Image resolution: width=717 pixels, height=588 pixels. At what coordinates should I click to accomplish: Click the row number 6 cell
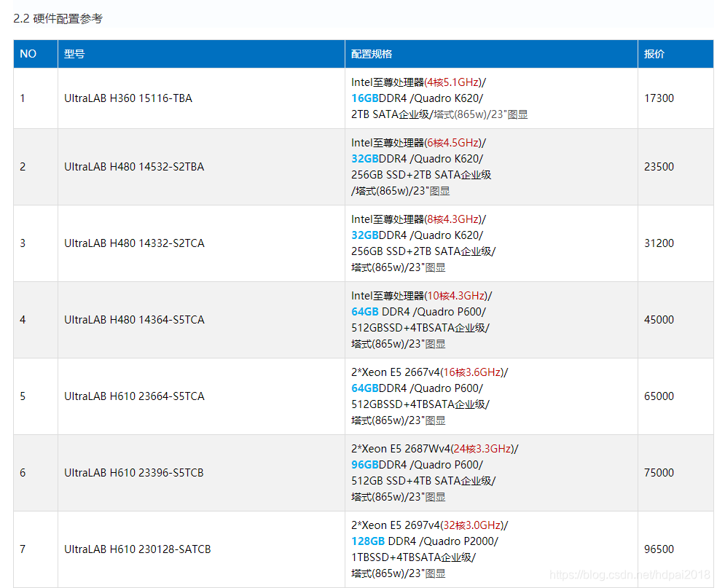pyautogui.click(x=36, y=473)
